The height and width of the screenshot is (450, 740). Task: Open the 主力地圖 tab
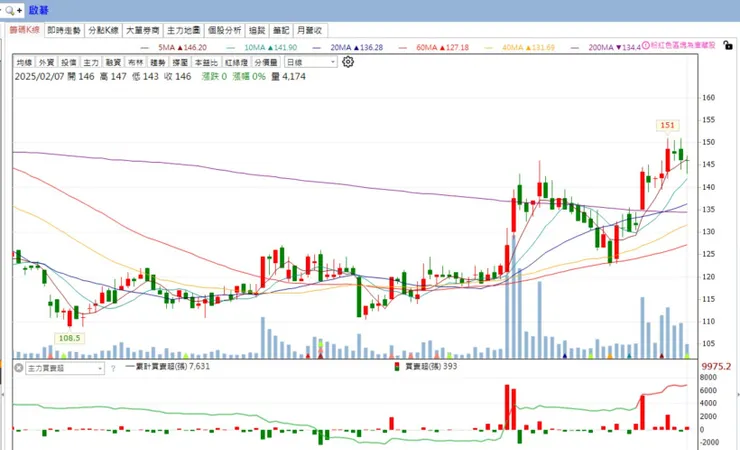(184, 30)
